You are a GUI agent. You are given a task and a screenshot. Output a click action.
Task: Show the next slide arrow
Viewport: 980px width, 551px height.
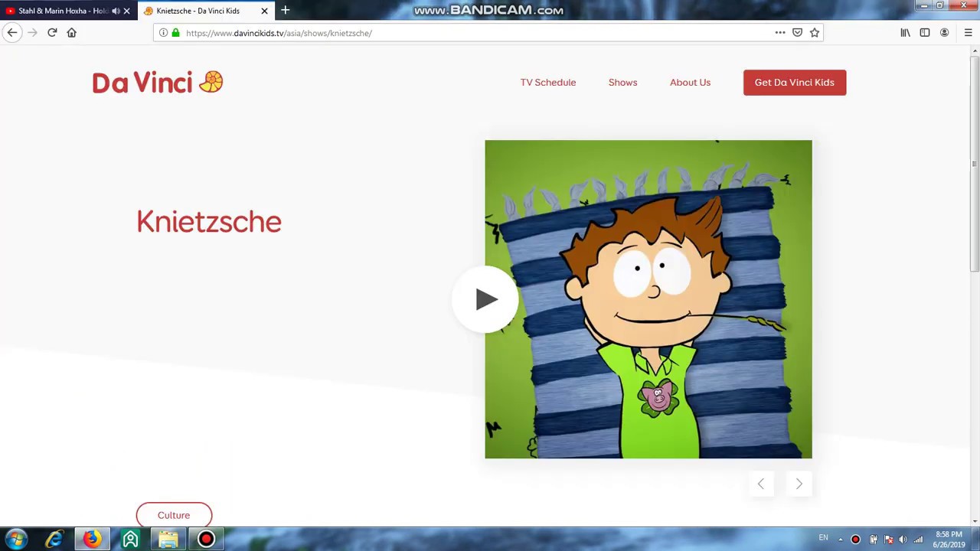(x=799, y=484)
